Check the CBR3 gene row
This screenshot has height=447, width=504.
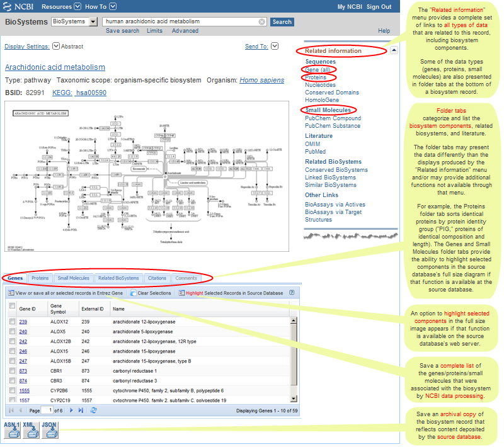[12, 380]
